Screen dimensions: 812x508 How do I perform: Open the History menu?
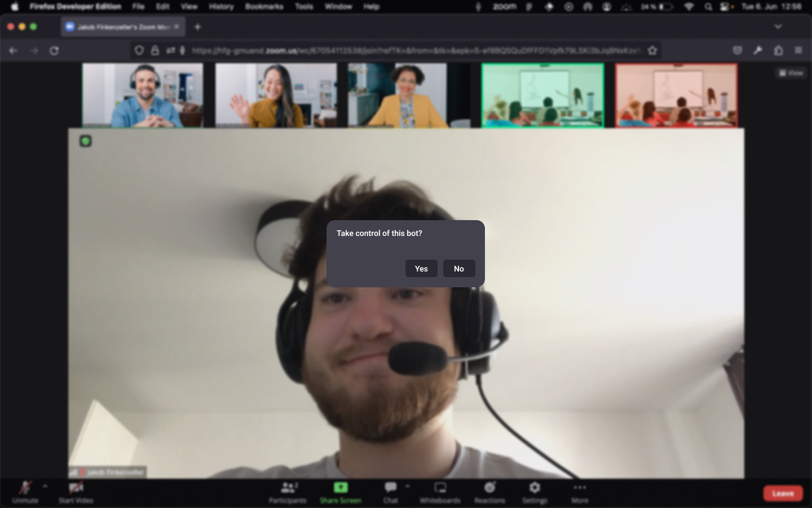221,7
